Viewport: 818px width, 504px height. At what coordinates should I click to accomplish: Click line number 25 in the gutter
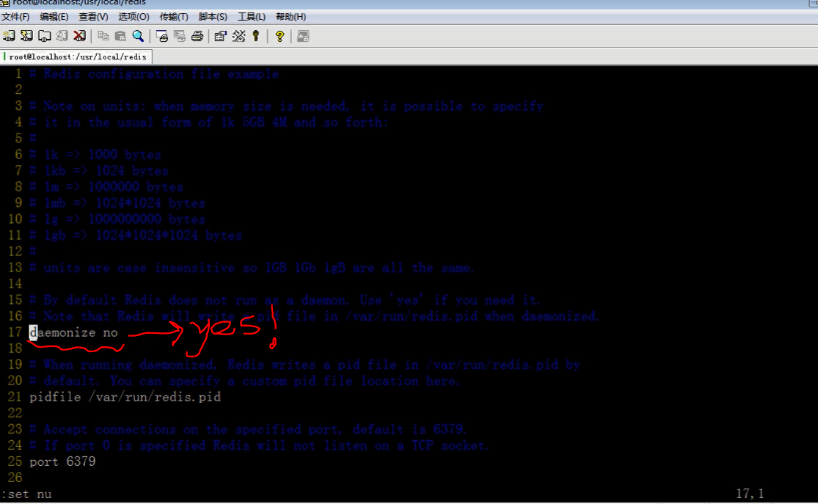coord(15,461)
